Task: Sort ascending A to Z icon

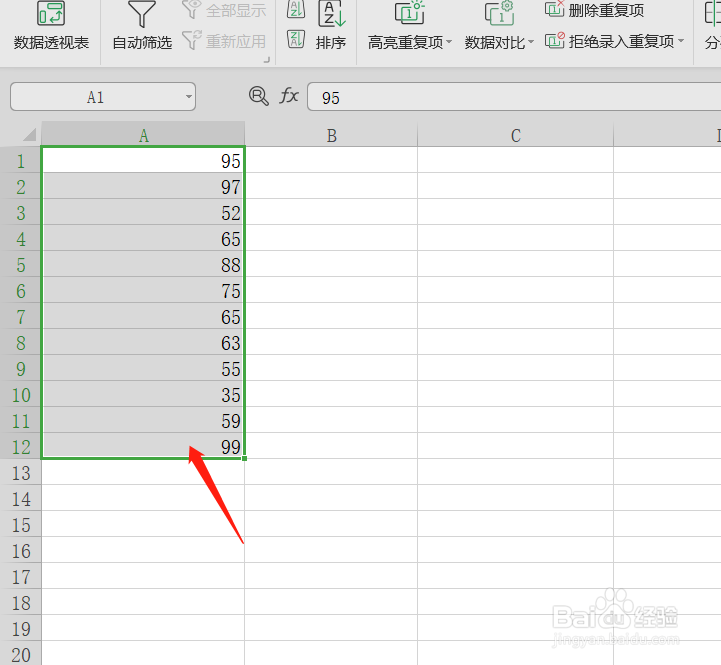Action: click(296, 9)
